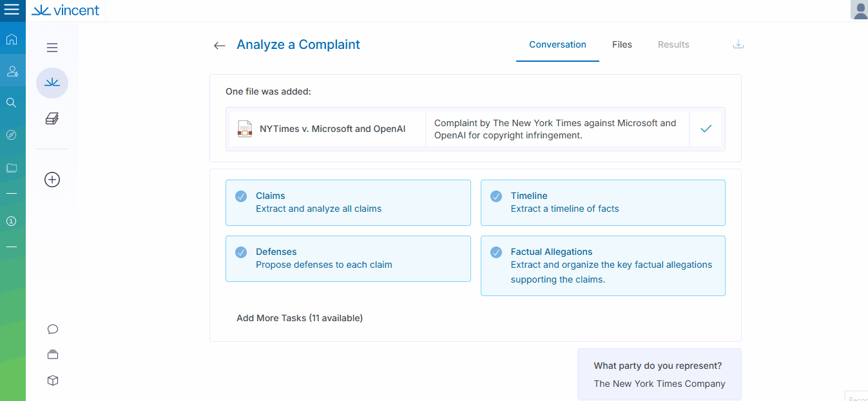
Task: Click the search magnifier in left rail
Action: point(12,102)
